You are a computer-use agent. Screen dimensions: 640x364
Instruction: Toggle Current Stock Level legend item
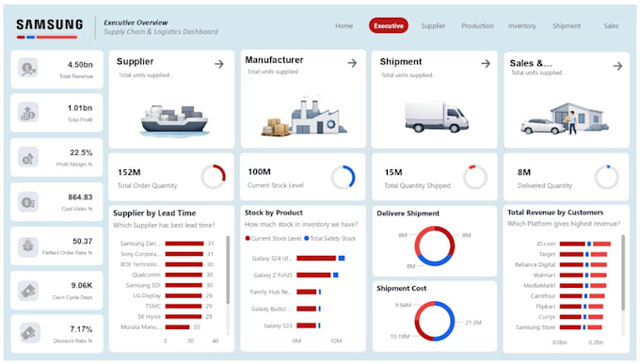click(x=273, y=238)
